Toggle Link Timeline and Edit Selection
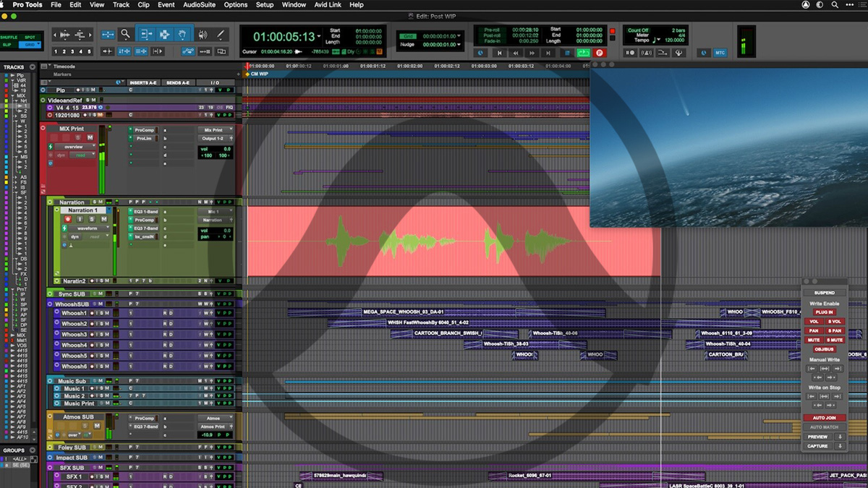 click(124, 51)
